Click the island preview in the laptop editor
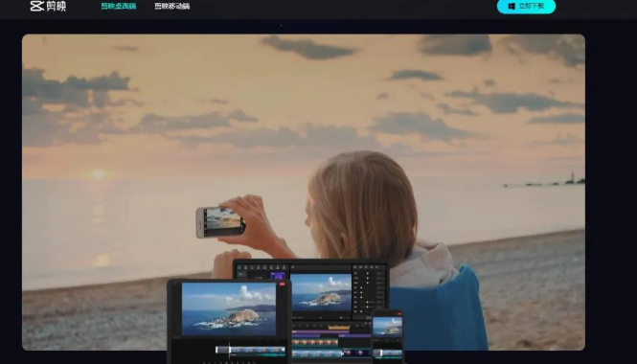Screen dimensions: 637x364 tap(321, 292)
